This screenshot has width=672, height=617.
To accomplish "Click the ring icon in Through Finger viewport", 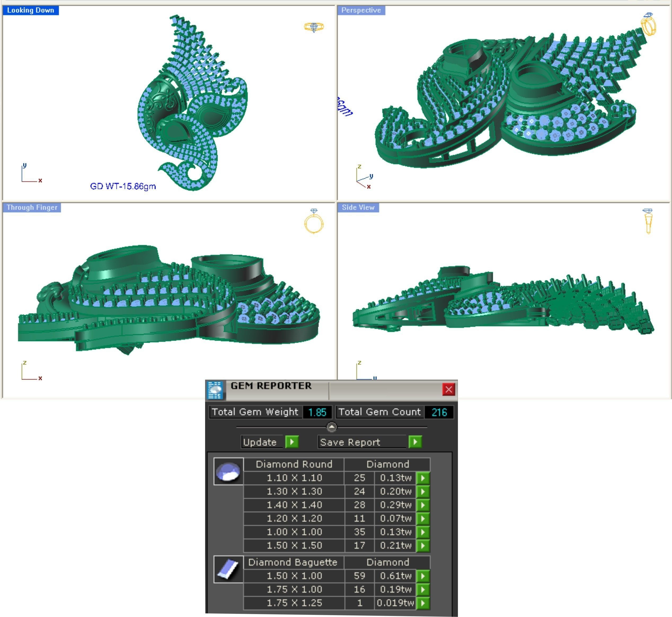I will [x=313, y=221].
